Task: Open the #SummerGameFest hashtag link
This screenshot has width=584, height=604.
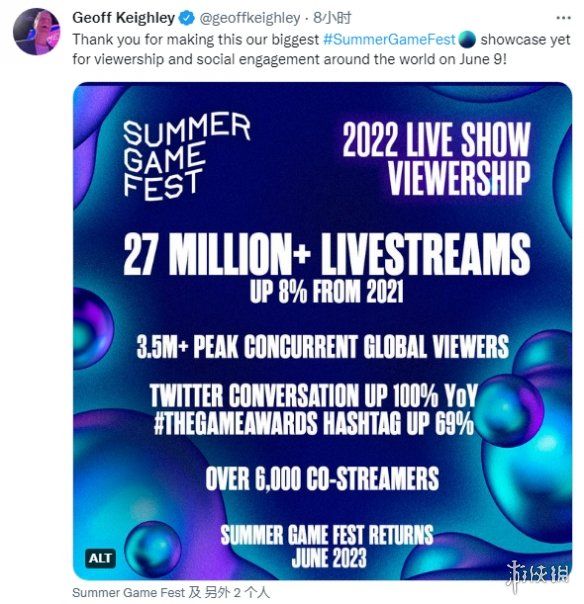Action: click(x=389, y=39)
